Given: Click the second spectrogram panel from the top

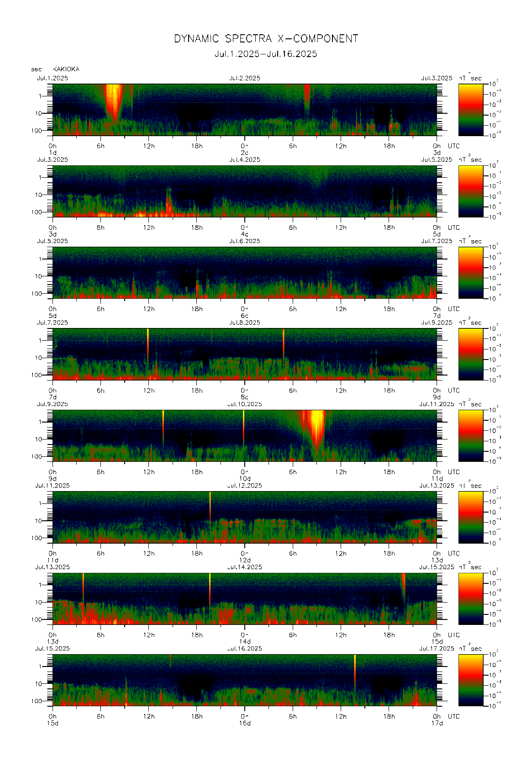Looking at the screenshot, I should 244,191.
